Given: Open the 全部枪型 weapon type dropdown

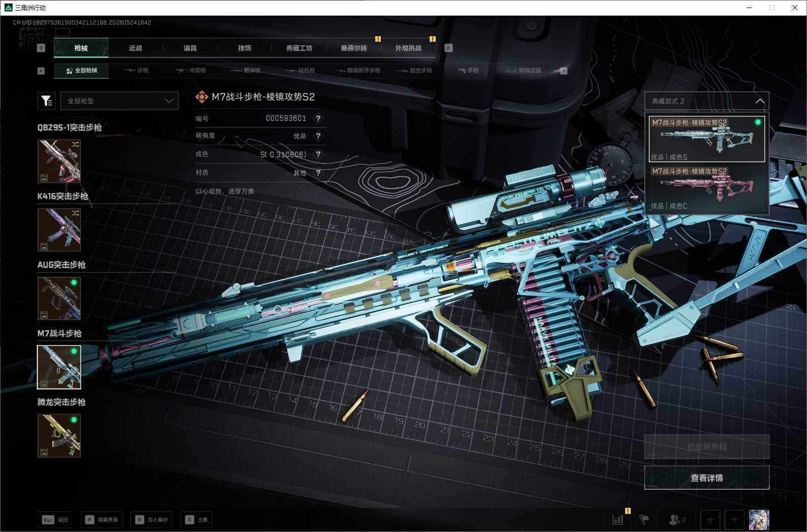Looking at the screenshot, I should (x=119, y=101).
